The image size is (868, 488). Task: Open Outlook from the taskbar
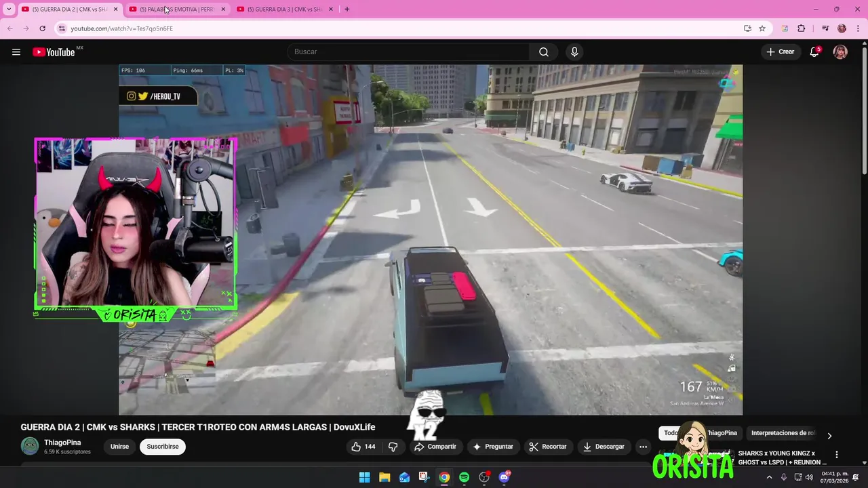pyautogui.click(x=404, y=477)
